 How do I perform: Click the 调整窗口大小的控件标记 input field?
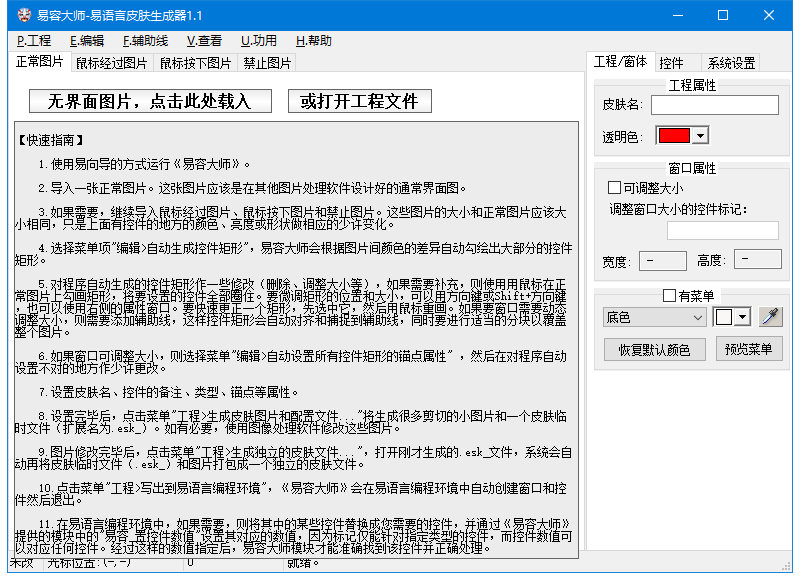click(x=723, y=231)
